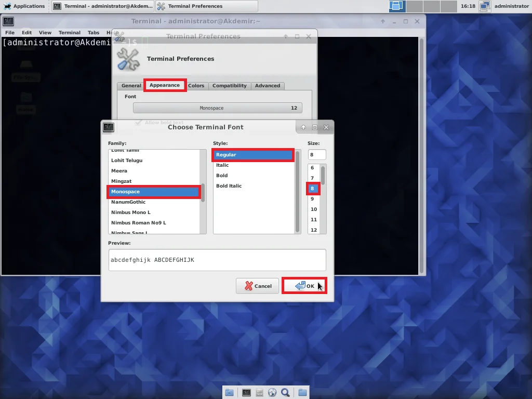Click the 16:18 clock in the panel
The height and width of the screenshot is (399, 532).
[468, 6]
